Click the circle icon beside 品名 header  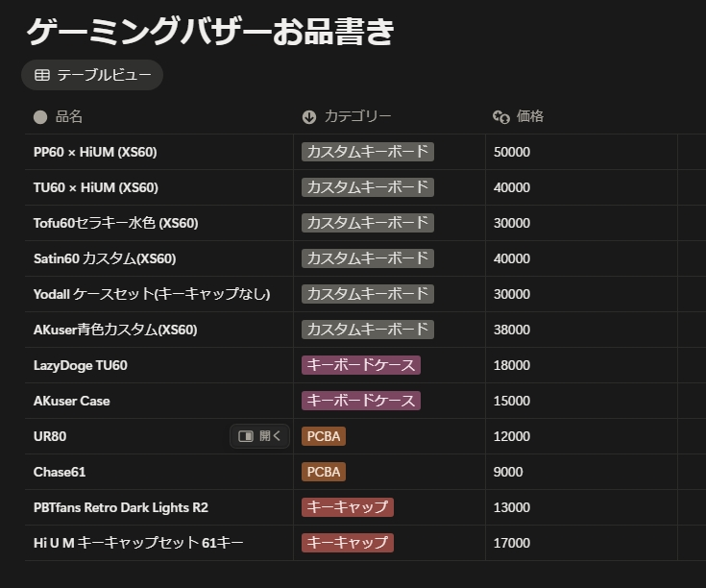click(x=40, y=117)
